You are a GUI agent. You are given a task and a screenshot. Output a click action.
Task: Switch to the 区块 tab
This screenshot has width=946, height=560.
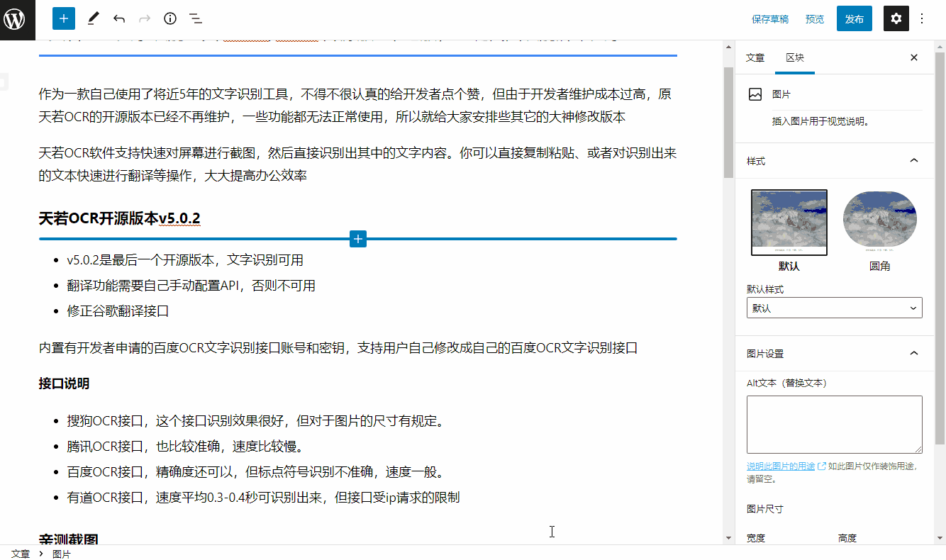795,57
